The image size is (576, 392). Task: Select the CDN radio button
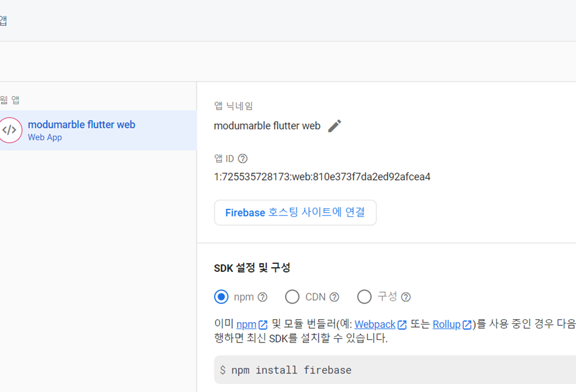[x=292, y=296]
